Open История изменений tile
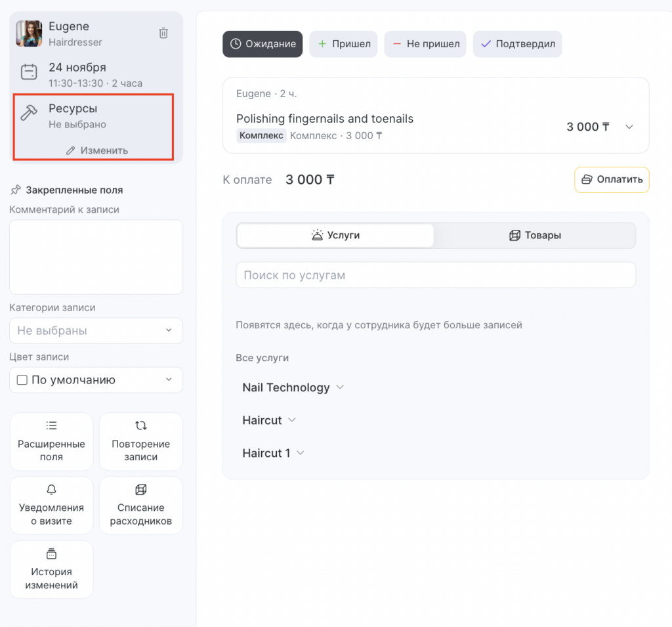This screenshot has width=672, height=627. click(x=51, y=569)
